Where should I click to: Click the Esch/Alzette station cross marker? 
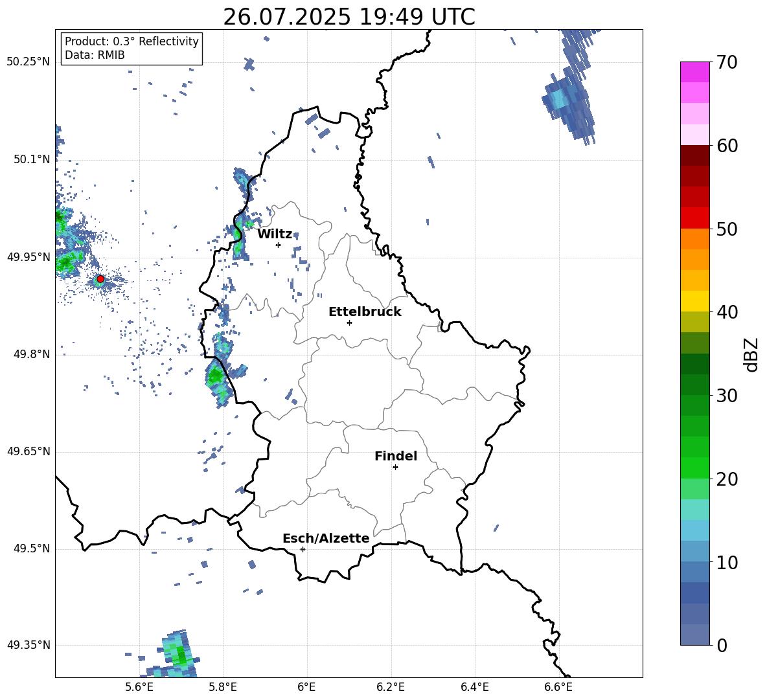303,549
